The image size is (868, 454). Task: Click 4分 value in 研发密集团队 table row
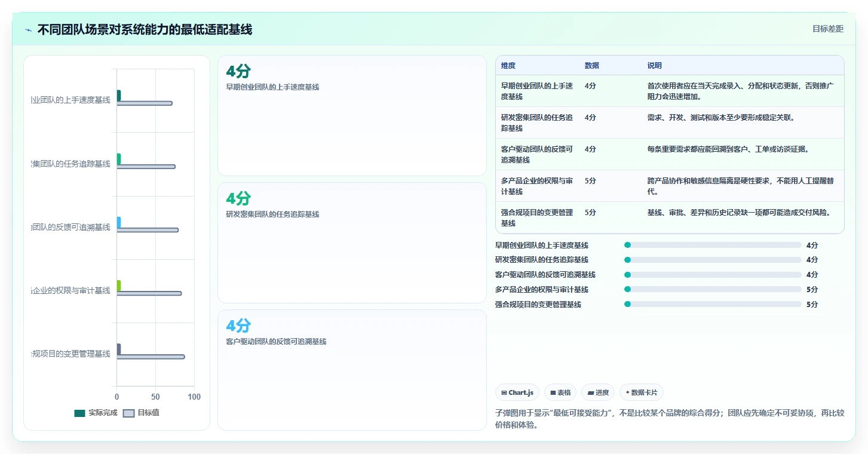590,118
